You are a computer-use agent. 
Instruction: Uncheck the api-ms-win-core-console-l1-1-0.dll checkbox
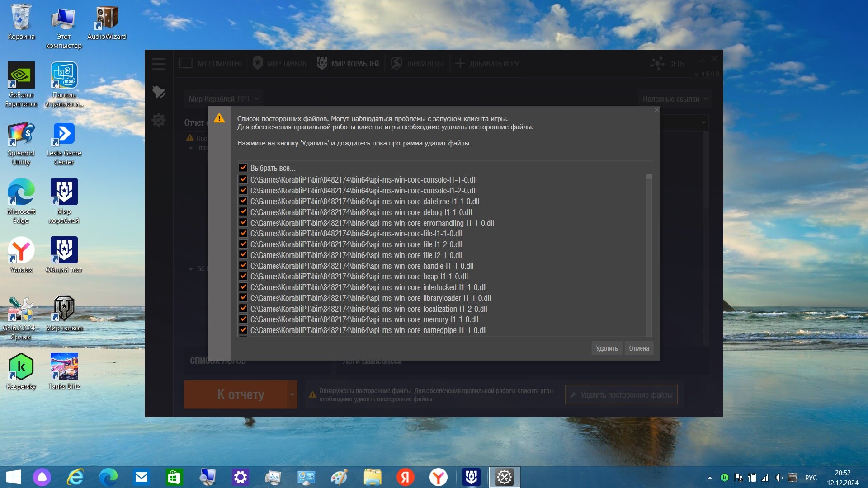(243, 179)
